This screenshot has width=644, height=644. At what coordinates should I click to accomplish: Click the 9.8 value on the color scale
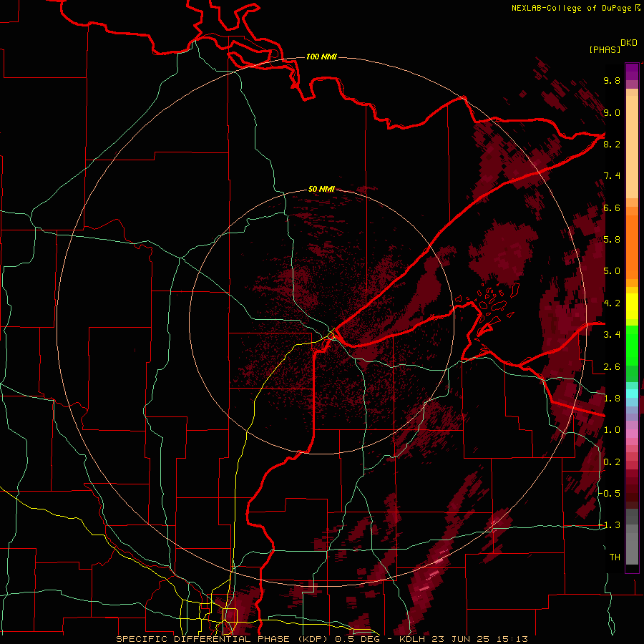(612, 80)
